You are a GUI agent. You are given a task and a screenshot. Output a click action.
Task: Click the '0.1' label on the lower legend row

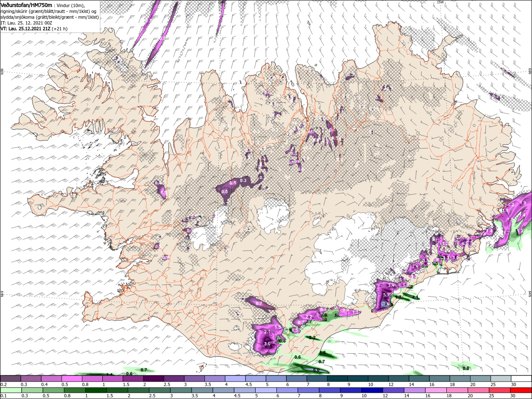[3, 396]
